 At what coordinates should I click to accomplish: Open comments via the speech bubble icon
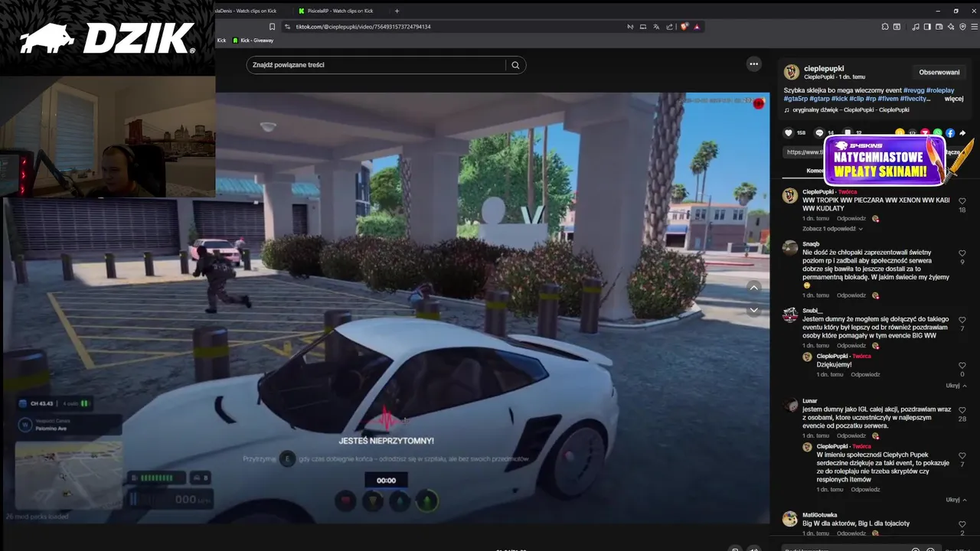(819, 133)
